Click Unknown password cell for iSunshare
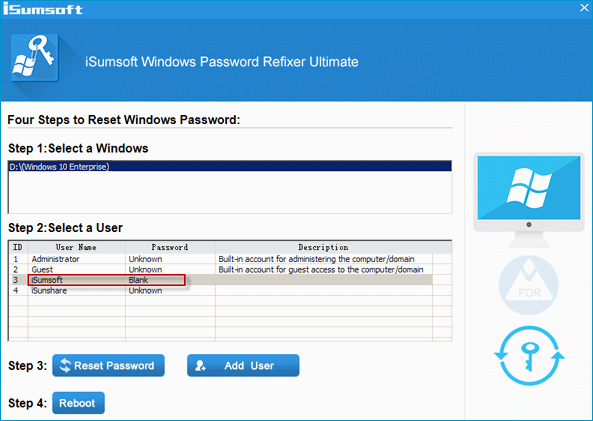Viewport: 593px width, 421px height. coord(170,291)
